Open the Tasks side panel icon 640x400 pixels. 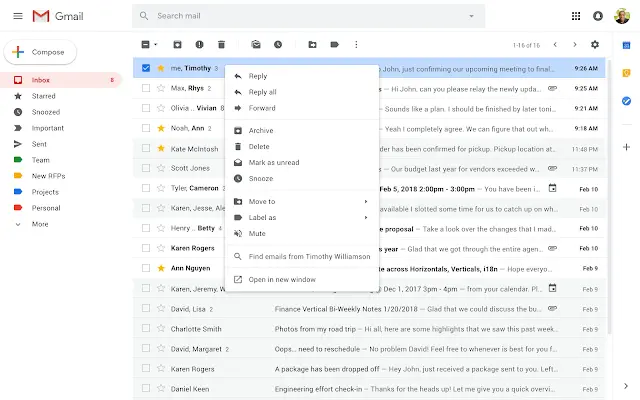tap(626, 101)
